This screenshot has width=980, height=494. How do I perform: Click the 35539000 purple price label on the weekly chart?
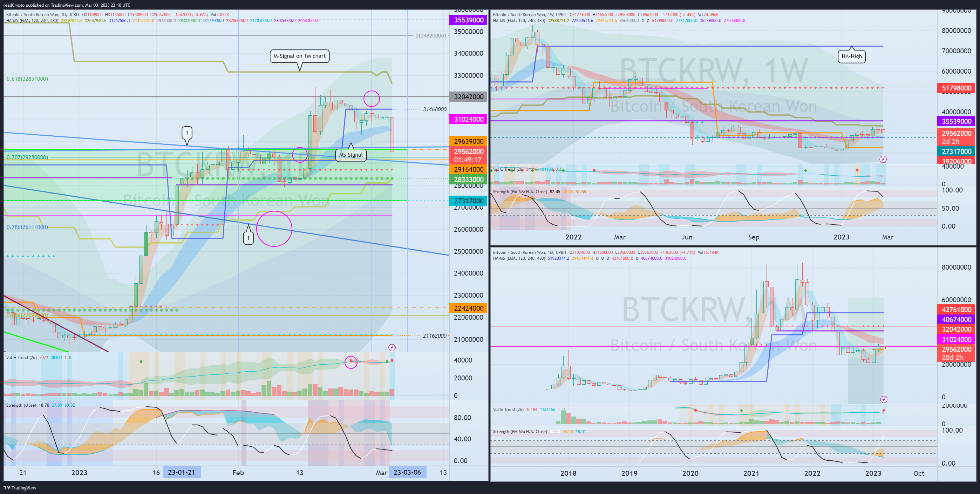coord(956,121)
